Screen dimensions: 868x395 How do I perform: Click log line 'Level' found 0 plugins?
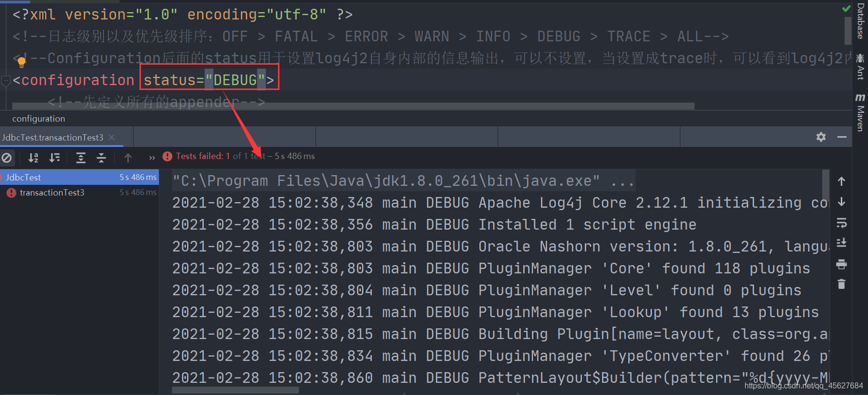(x=486, y=290)
